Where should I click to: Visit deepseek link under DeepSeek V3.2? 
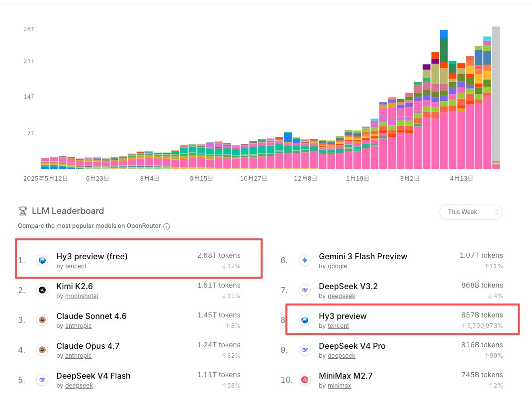pos(341,296)
